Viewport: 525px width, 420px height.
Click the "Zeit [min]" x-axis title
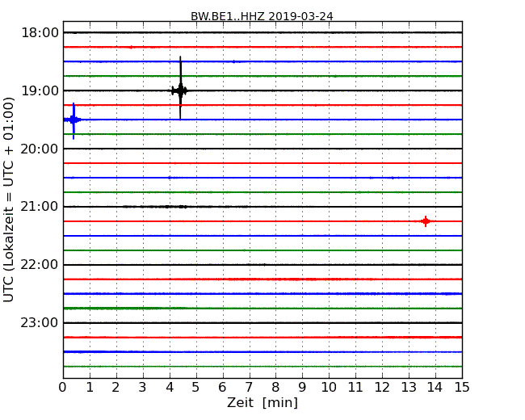click(x=262, y=402)
